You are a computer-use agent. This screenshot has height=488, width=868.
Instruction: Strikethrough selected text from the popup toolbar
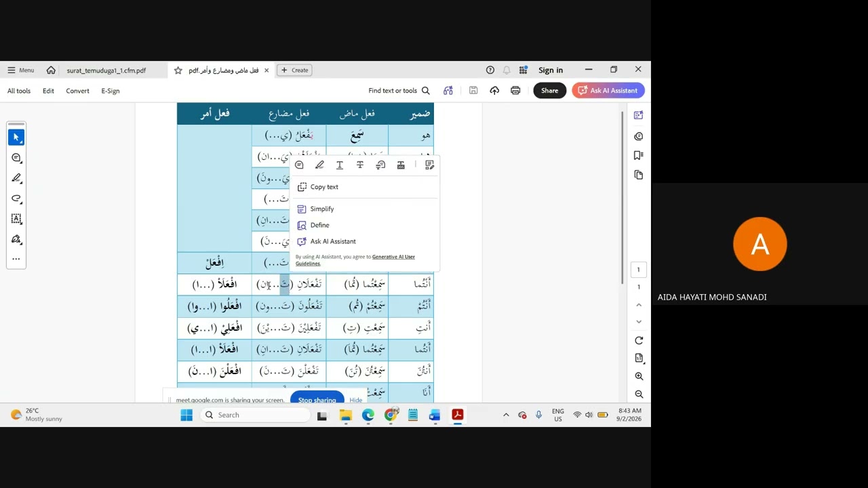[360, 165]
